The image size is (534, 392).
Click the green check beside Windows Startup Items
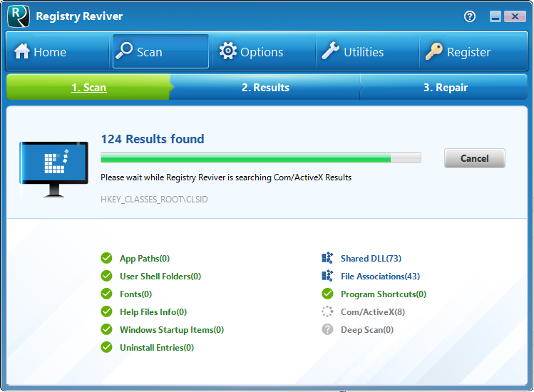coord(107,329)
